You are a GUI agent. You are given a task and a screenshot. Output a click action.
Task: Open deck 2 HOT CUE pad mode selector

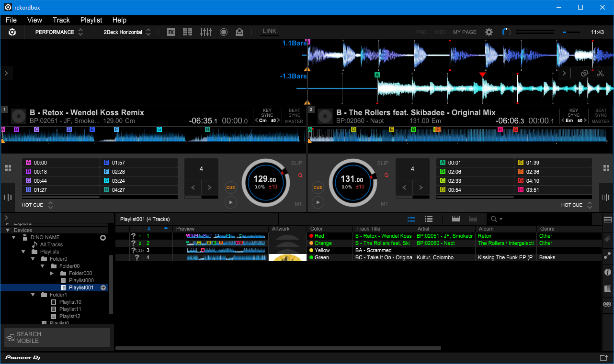pyautogui.click(x=577, y=205)
